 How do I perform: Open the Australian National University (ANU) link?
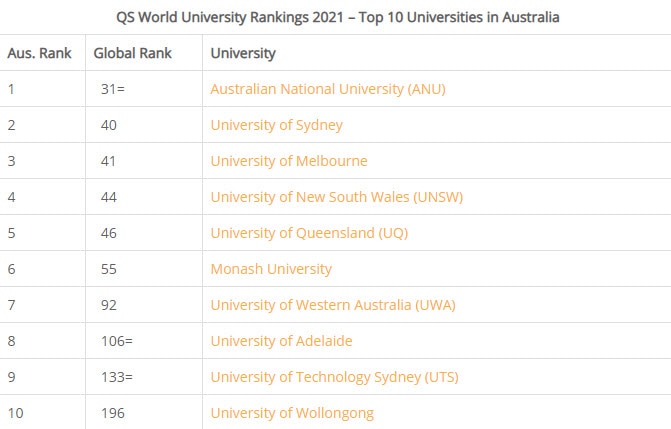pyautogui.click(x=327, y=89)
